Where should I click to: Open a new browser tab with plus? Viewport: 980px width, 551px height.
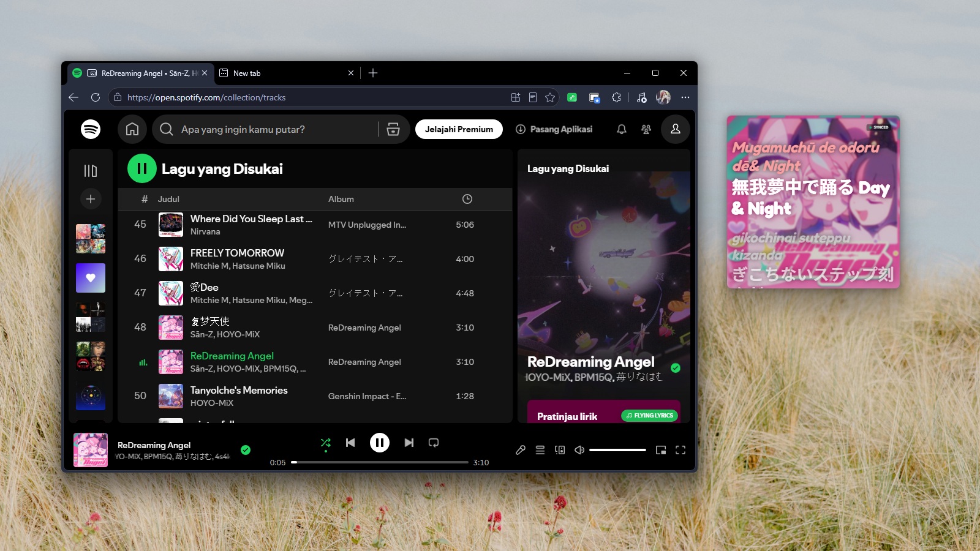[373, 73]
